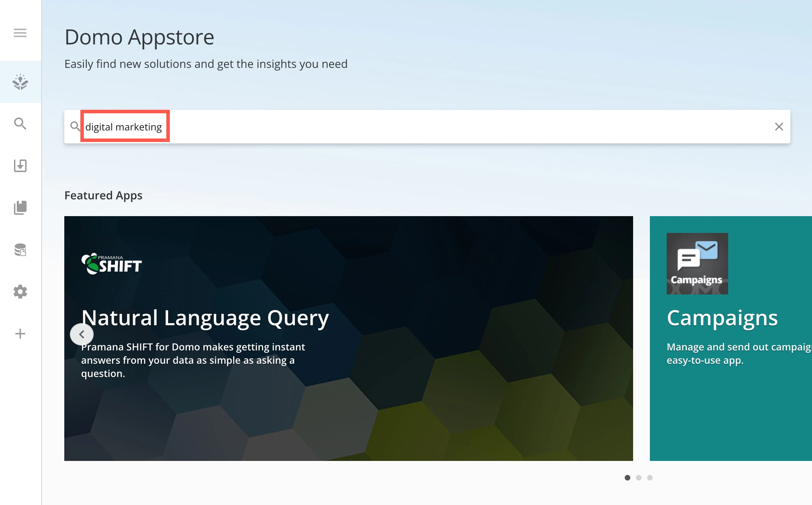Open the installed downloads icon in sidebar
The height and width of the screenshot is (505, 812).
click(20, 165)
